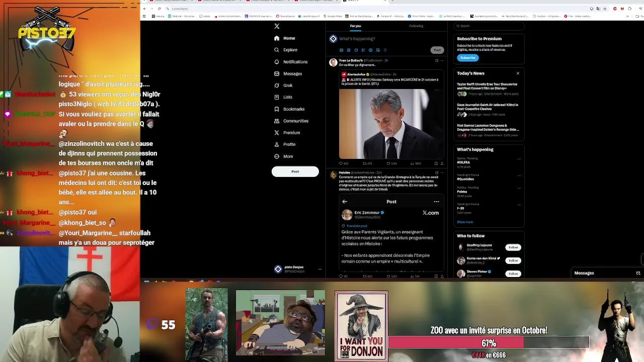Open Profile in the sidebar

tap(285, 144)
